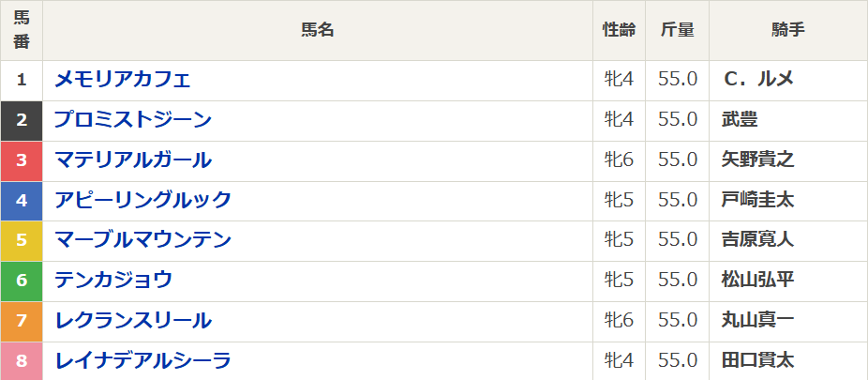Open horse link レクランスリール
Image resolution: width=868 pixels, height=380 pixels.
click(x=133, y=321)
